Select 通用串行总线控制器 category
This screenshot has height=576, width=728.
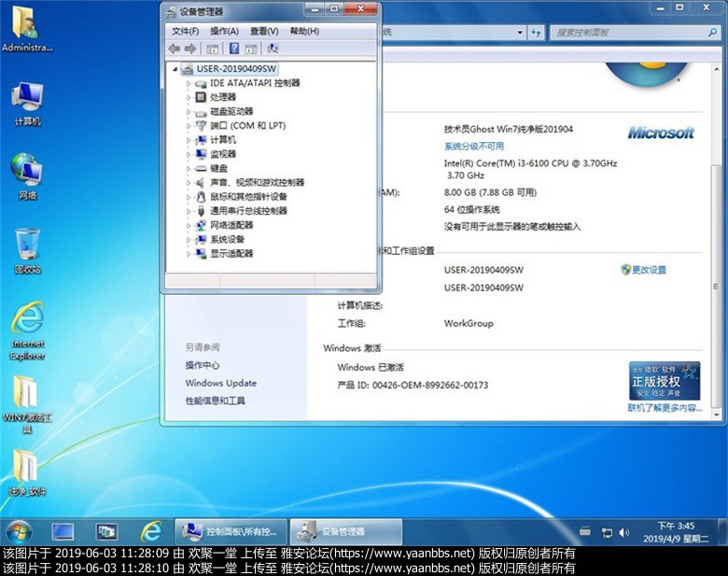(x=248, y=211)
